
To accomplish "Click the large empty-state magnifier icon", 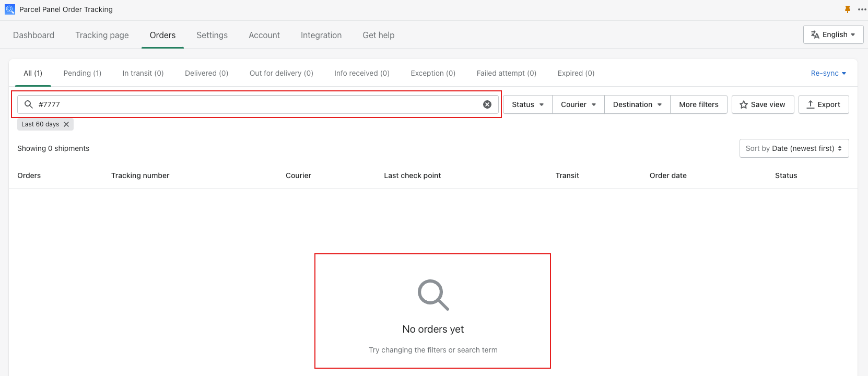I will pos(433,295).
